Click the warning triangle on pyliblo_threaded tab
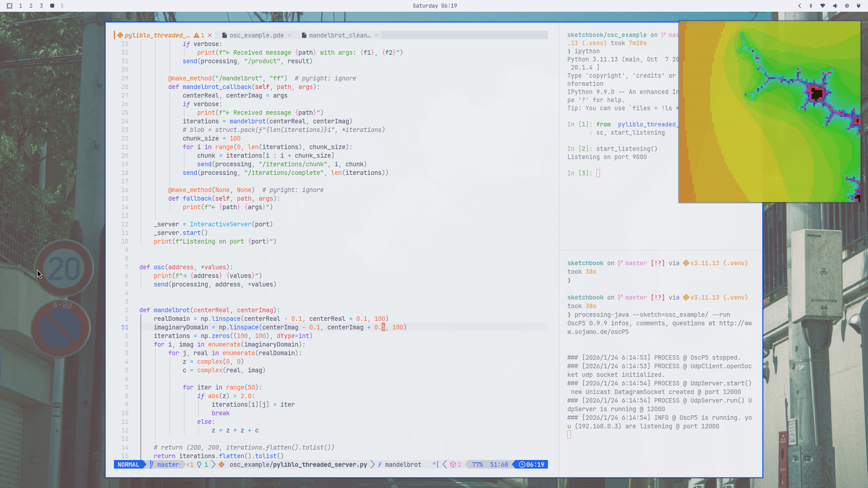Viewport: 868px width, 488px height. click(197, 35)
